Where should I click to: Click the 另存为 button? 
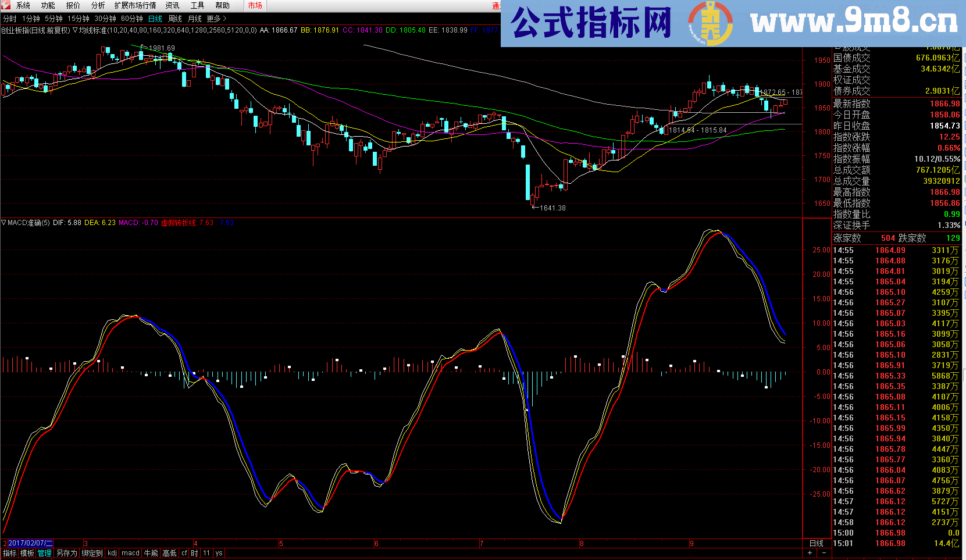tap(67, 553)
